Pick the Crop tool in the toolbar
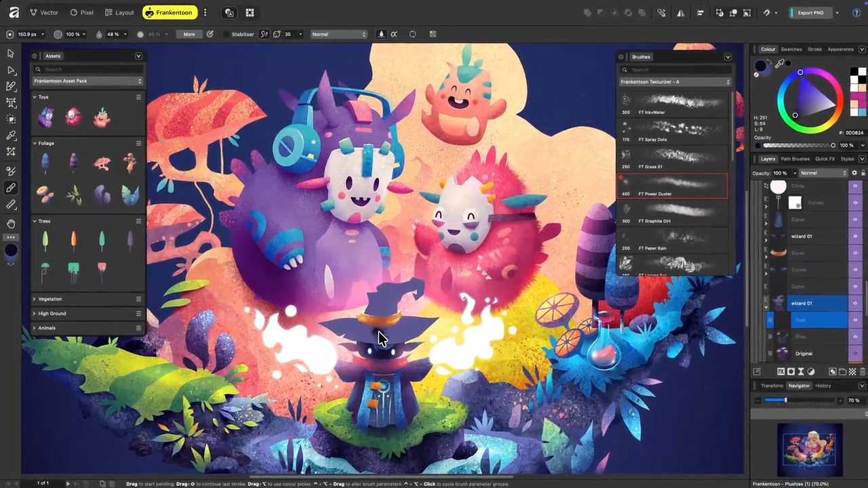 click(11, 103)
